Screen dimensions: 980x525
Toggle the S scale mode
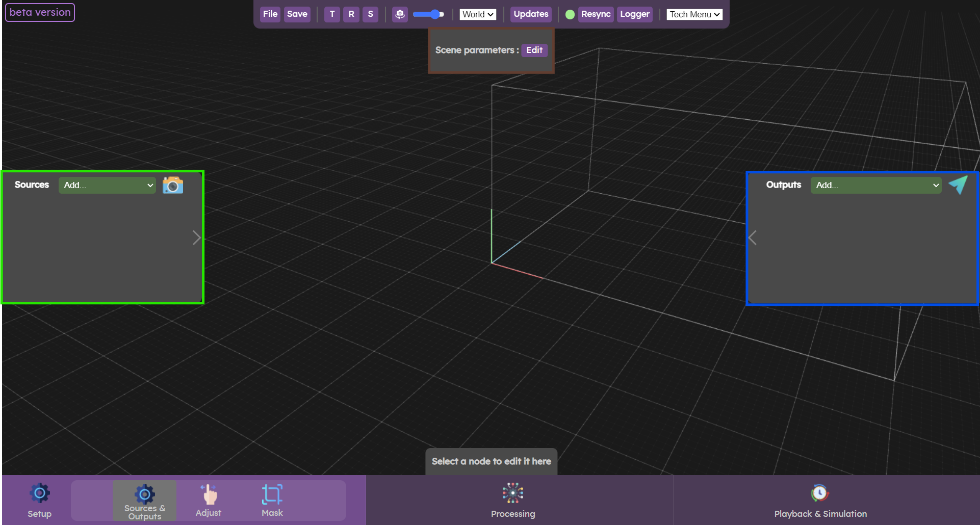[370, 14]
